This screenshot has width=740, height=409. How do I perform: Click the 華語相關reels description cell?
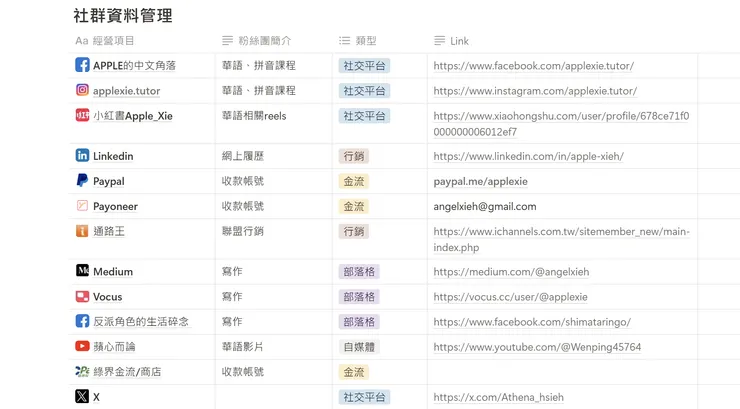click(274, 123)
